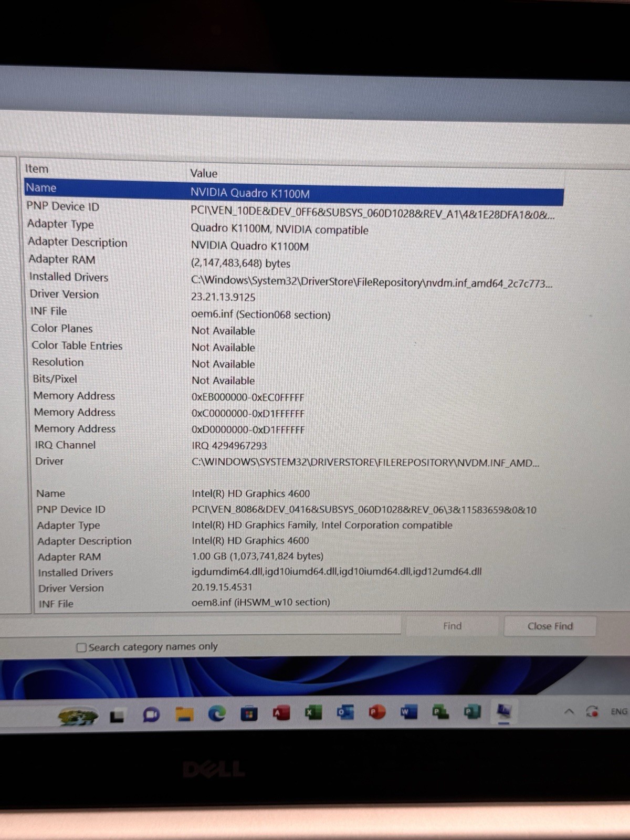The width and height of the screenshot is (630, 840).
Task: Click inside the Find what input field
Action: [199, 626]
